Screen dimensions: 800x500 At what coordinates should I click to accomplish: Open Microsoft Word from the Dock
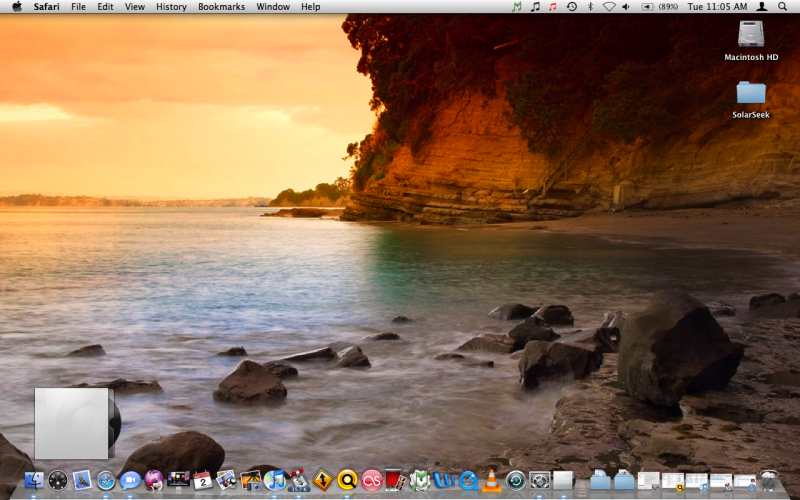click(444, 480)
